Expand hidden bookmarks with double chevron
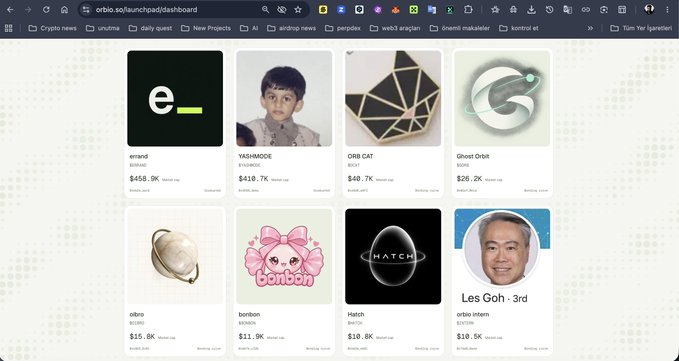The width and height of the screenshot is (679, 361). click(590, 28)
